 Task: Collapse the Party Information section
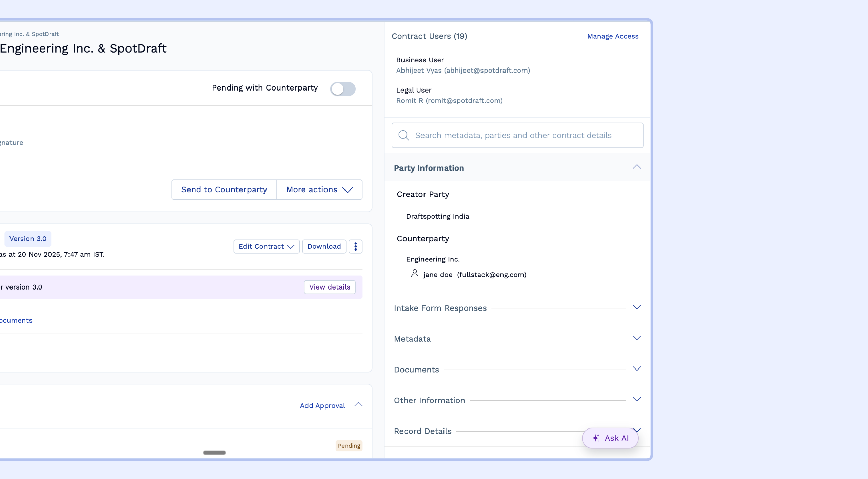coord(637,167)
